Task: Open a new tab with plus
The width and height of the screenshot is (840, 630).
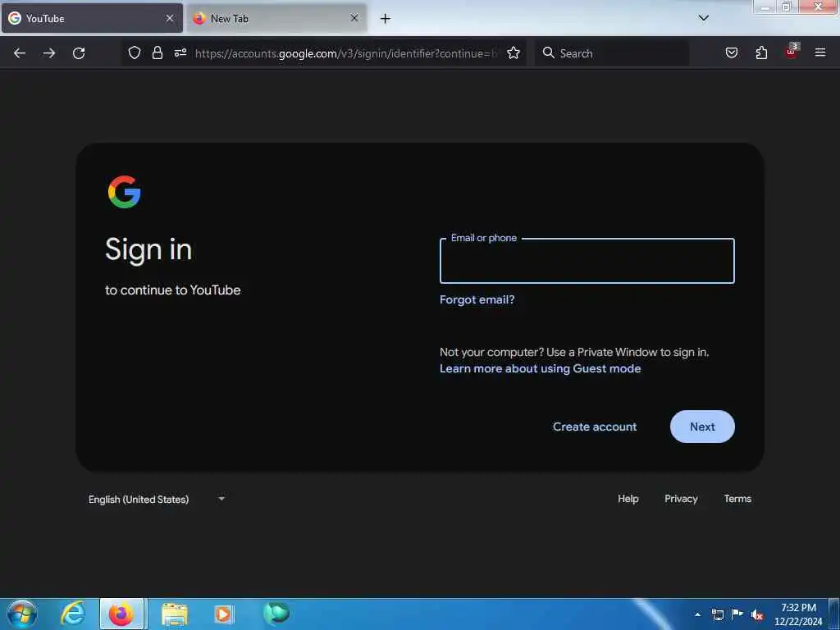Action: 385,19
